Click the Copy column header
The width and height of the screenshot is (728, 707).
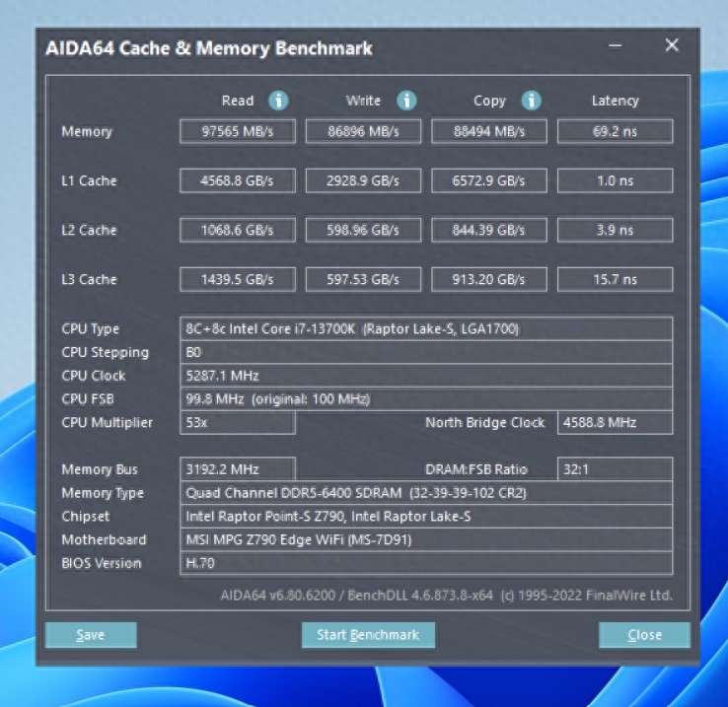pos(489,102)
